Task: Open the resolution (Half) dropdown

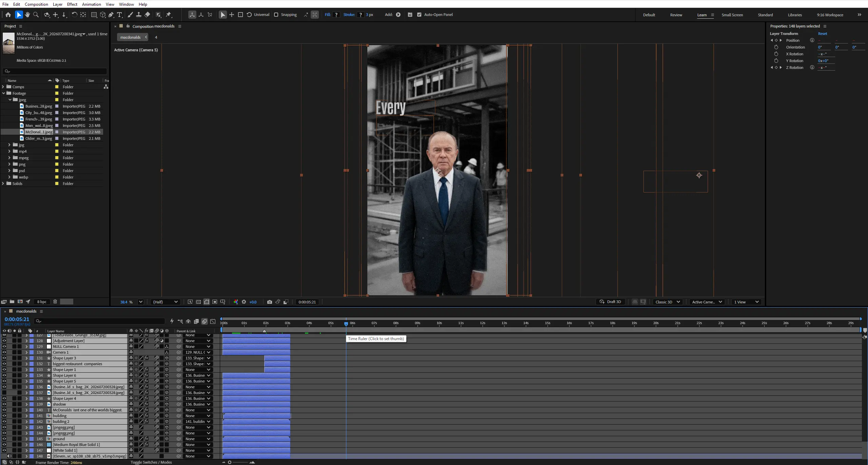Action: coord(165,302)
